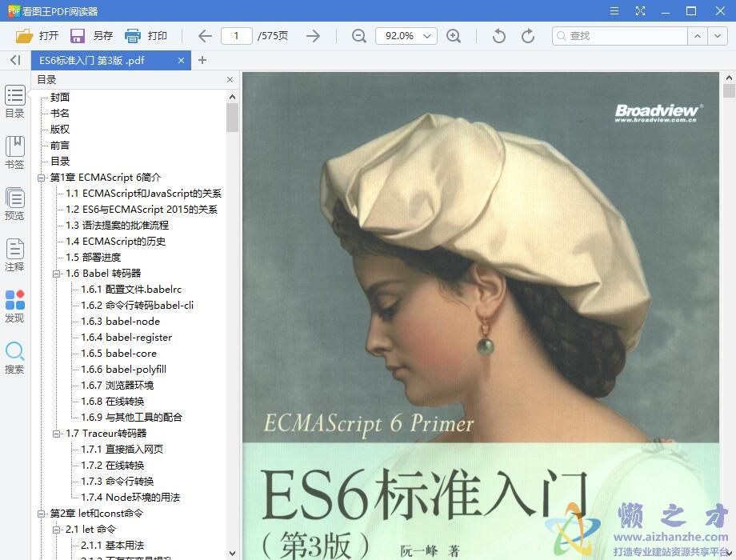Rotate the page clockwise
This screenshot has height=560, width=736.
527,36
